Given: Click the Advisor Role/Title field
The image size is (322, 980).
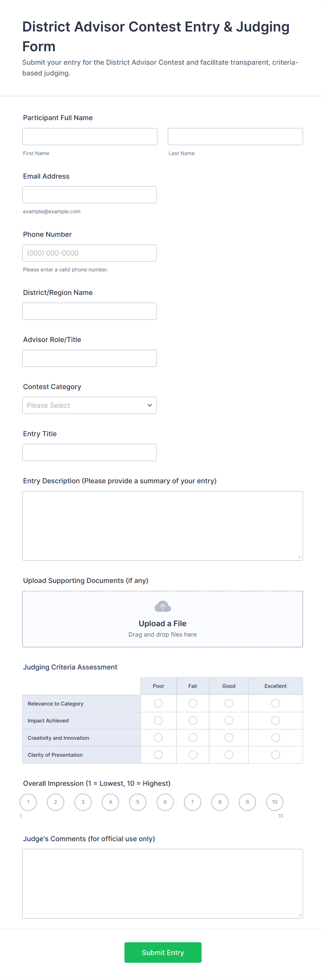Looking at the screenshot, I should (89, 358).
